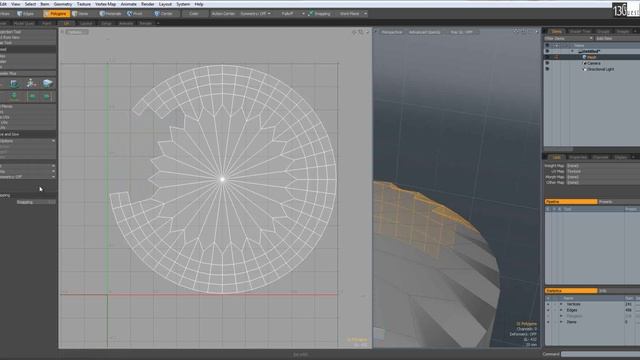The image size is (640, 360).
Task: Select the Directional Light item
Action: pos(600,69)
